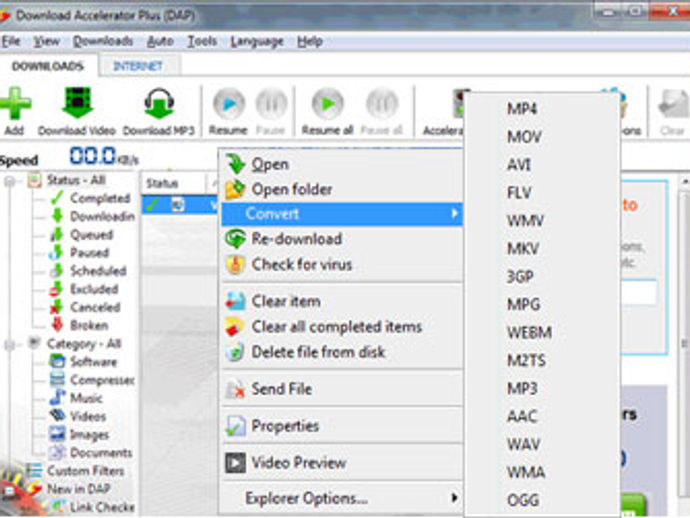
Task: Open the Downloads menu
Action: (x=103, y=41)
